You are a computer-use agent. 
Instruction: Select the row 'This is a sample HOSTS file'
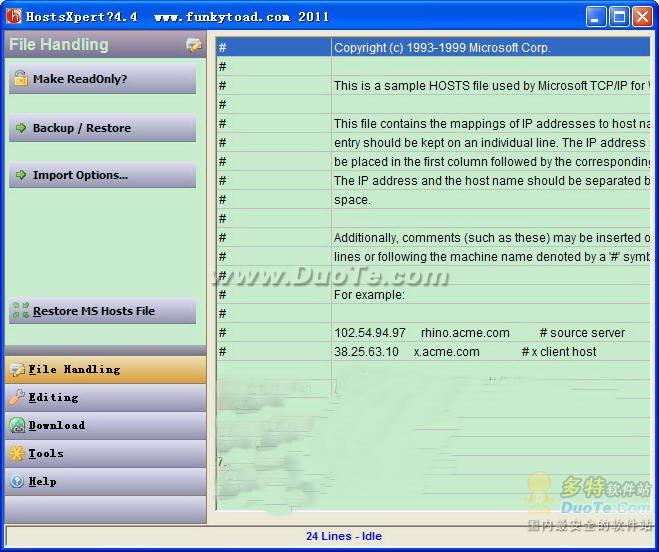point(433,85)
